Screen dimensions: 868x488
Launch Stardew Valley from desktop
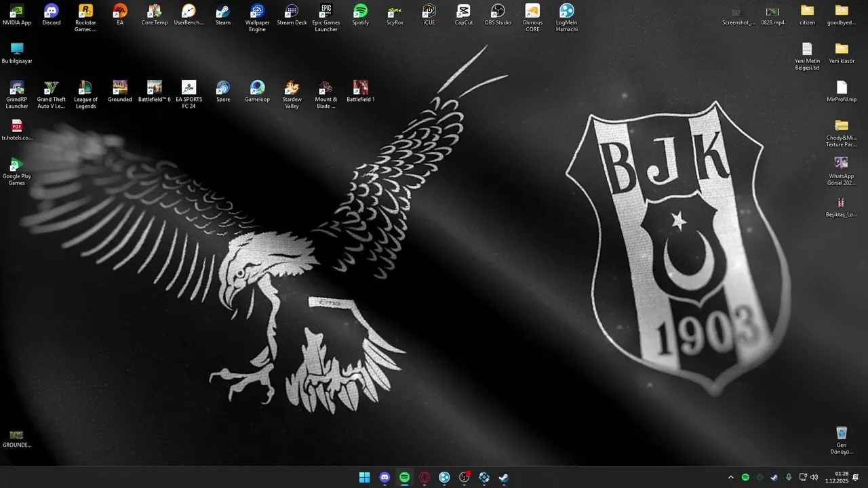(292, 95)
